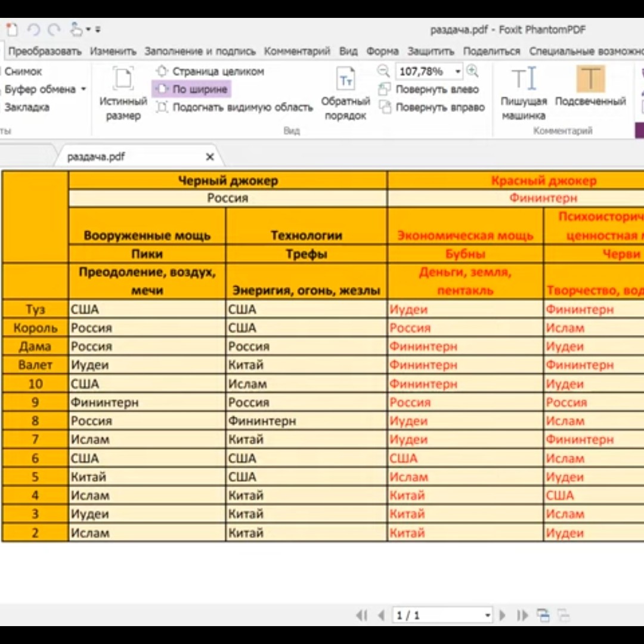Click the Снимок tool

point(23,72)
